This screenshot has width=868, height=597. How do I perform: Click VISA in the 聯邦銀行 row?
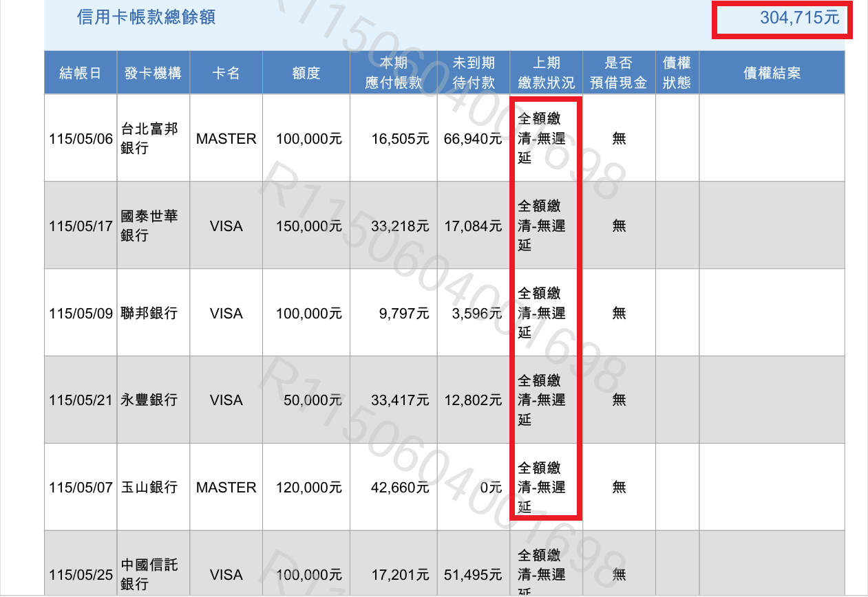(226, 313)
